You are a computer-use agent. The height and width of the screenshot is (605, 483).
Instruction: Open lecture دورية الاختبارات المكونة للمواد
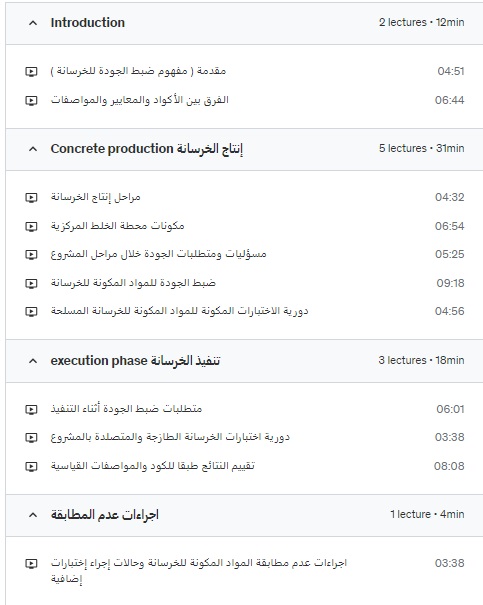(179, 311)
